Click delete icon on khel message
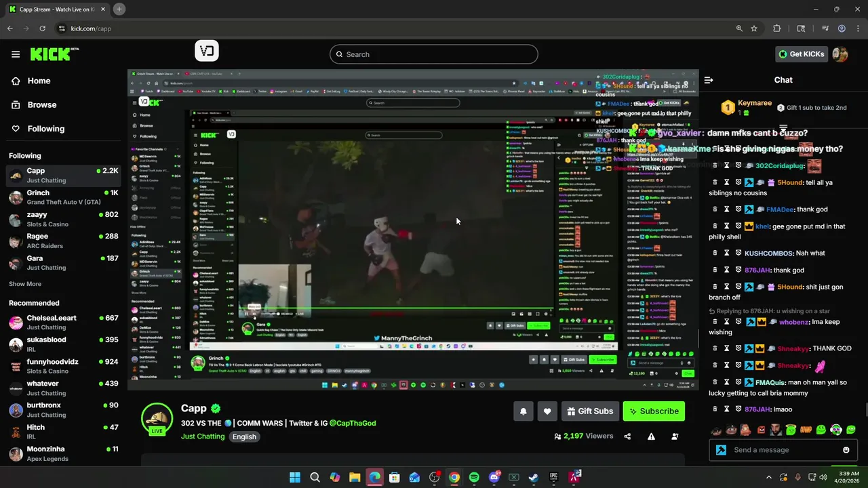 point(714,226)
